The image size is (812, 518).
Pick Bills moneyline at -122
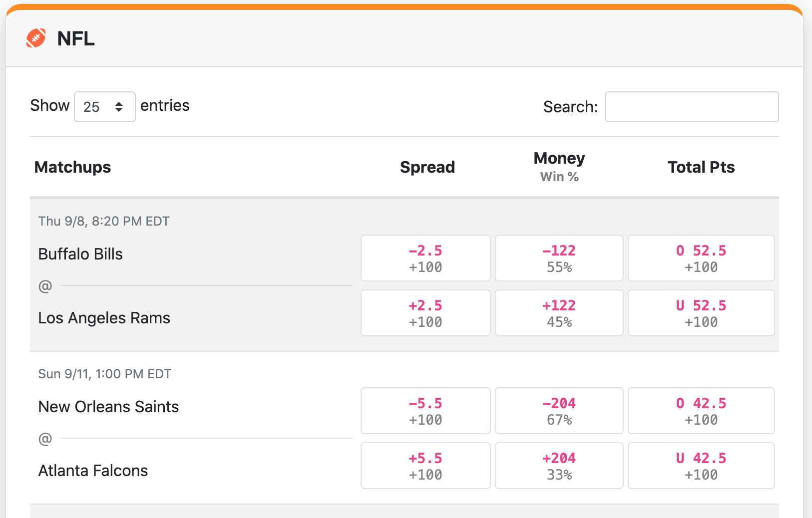click(x=559, y=258)
